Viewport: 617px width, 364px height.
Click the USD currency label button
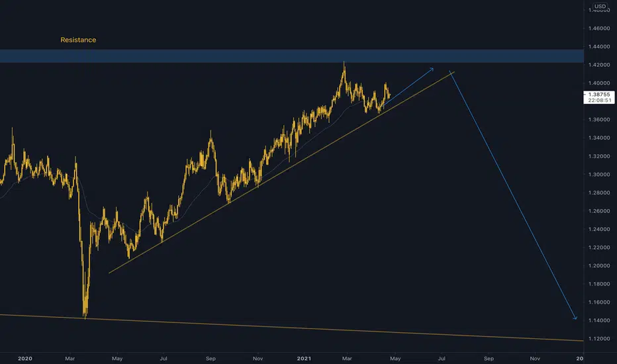click(x=600, y=7)
